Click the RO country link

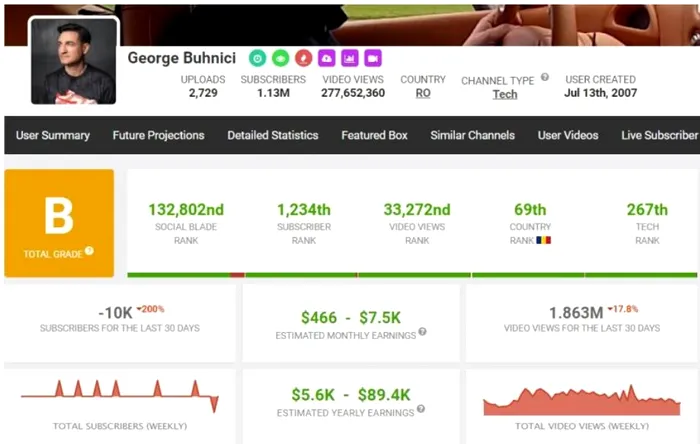(423, 94)
